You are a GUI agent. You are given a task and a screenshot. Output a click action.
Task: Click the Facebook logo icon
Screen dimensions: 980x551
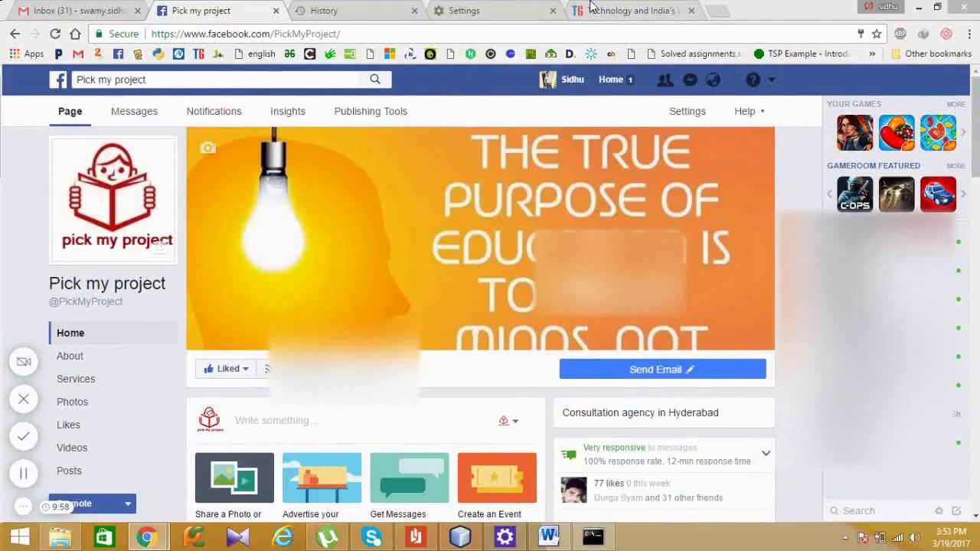pos(58,80)
